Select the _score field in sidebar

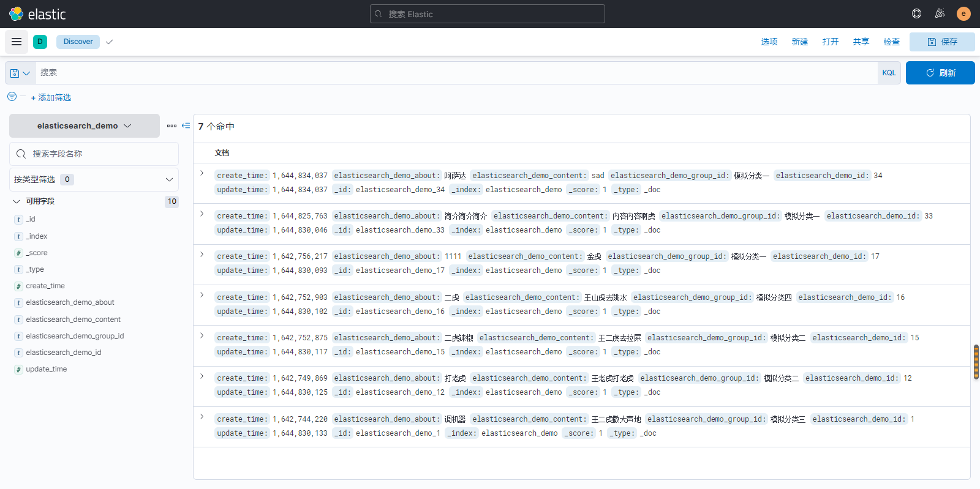(37, 253)
